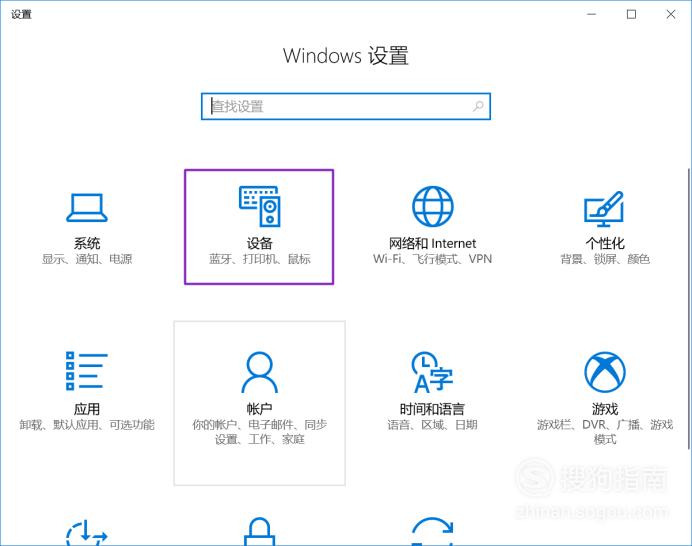Minimize the 设置 window
The image size is (692, 546).
pyautogui.click(x=591, y=14)
